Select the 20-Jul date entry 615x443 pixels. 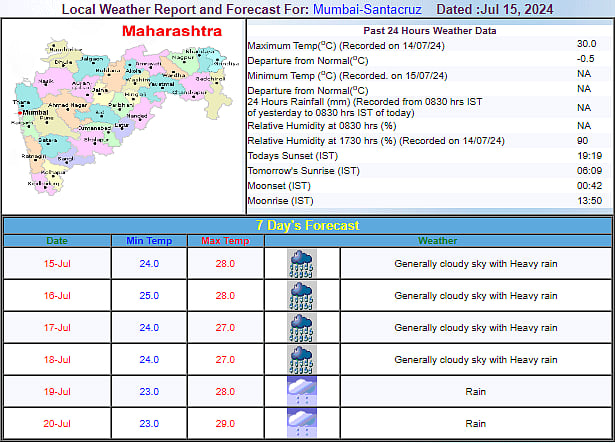58,422
